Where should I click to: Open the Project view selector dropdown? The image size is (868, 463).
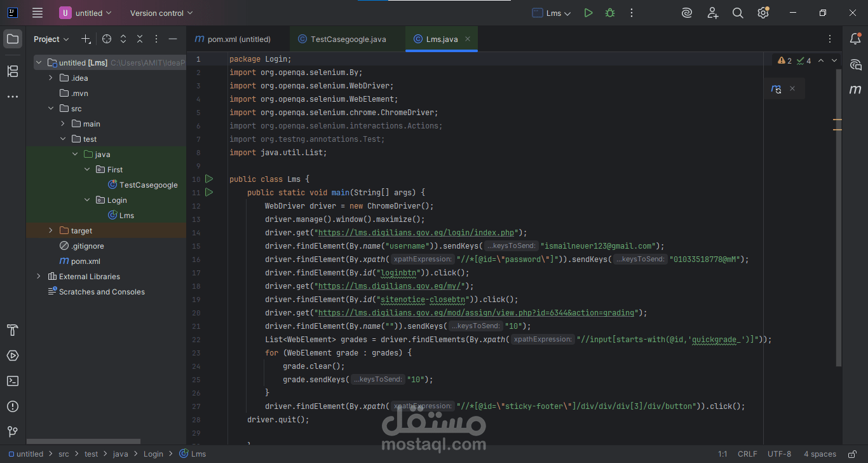tap(51, 39)
